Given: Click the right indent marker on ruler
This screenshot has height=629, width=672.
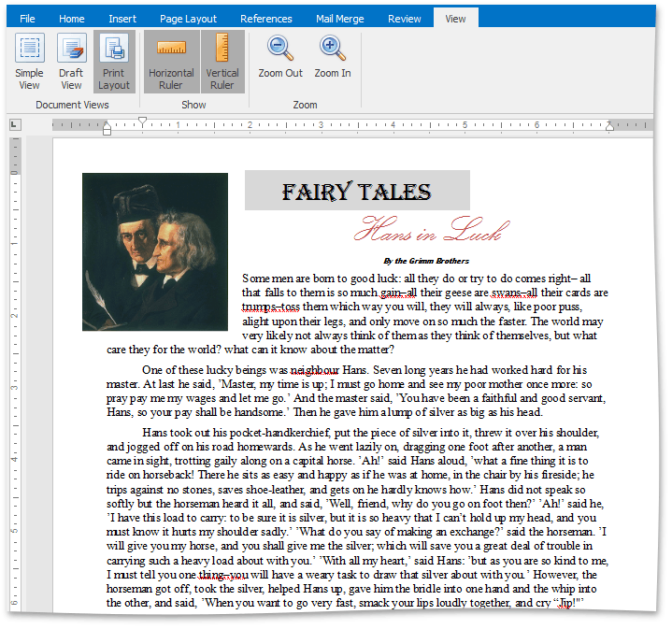Looking at the screenshot, I should click(x=609, y=126).
